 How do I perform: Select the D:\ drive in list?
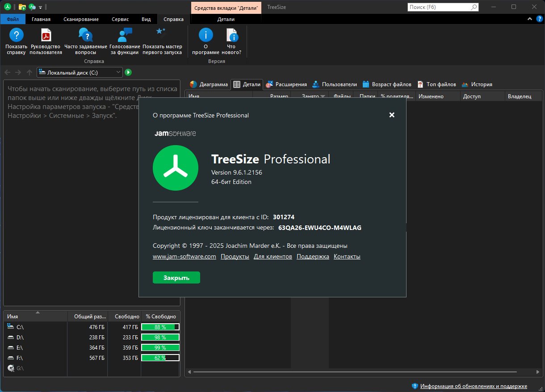pyautogui.click(x=20, y=338)
